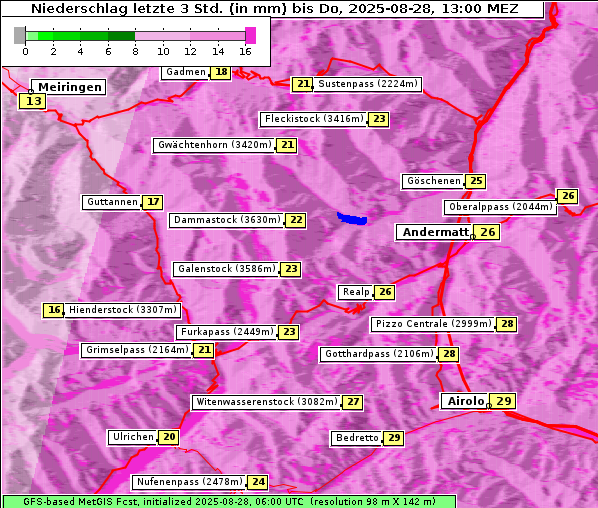Click the Göschenen value box showing 25
Viewport: 598px width, 508px height.
(476, 181)
